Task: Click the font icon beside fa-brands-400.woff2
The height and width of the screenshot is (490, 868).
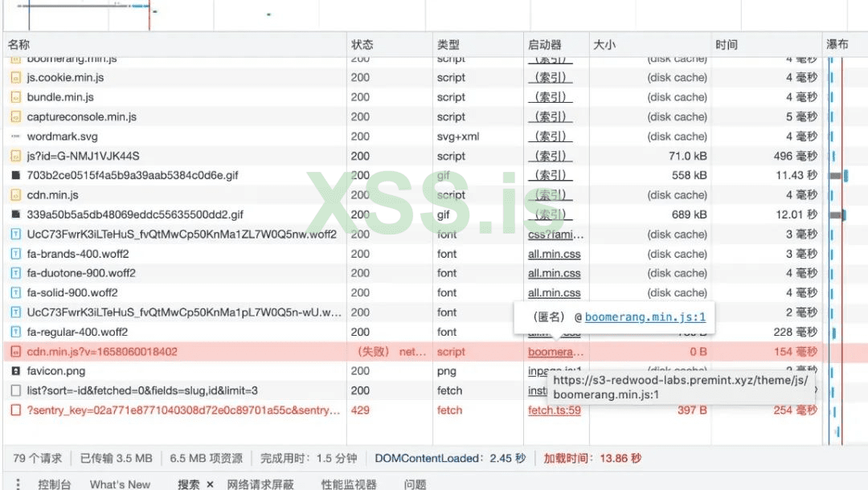Action: tap(15, 254)
